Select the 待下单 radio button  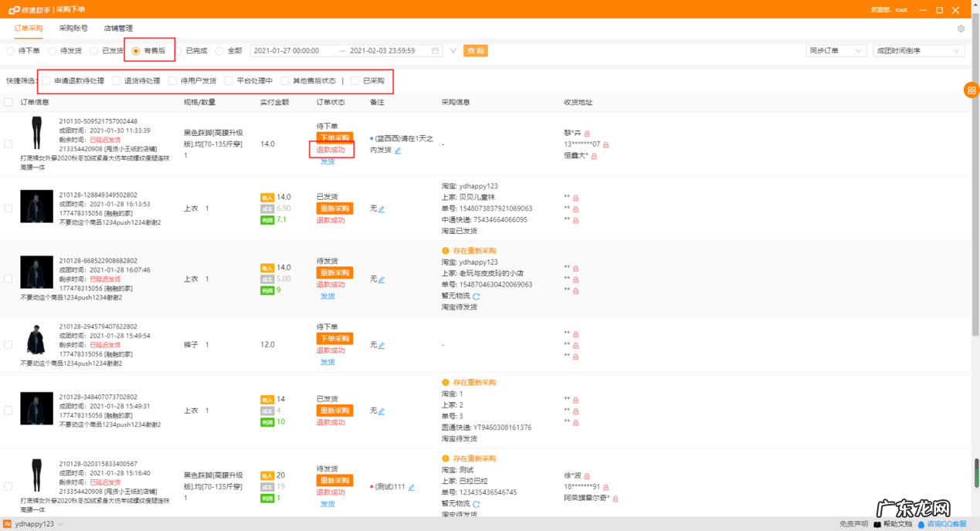tap(11, 51)
